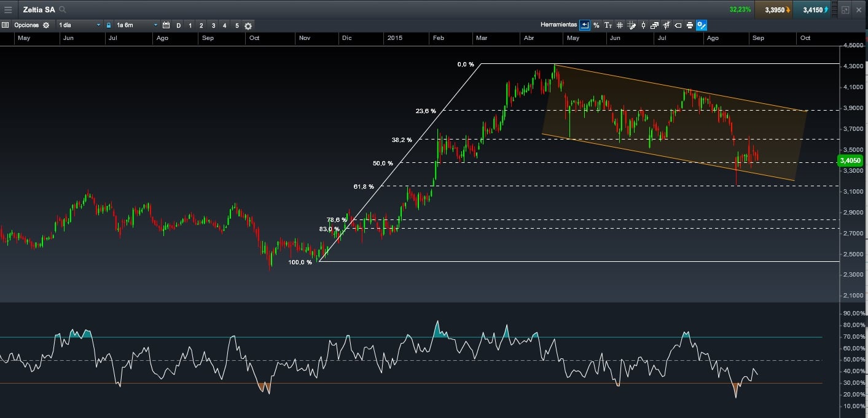The width and height of the screenshot is (868, 418).
Task: Toggle the chart grid tool
Action: [620, 25]
